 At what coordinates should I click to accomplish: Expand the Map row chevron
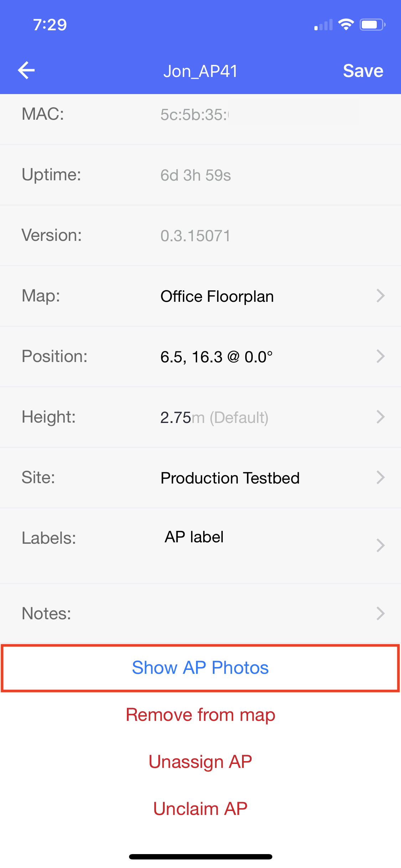380,296
